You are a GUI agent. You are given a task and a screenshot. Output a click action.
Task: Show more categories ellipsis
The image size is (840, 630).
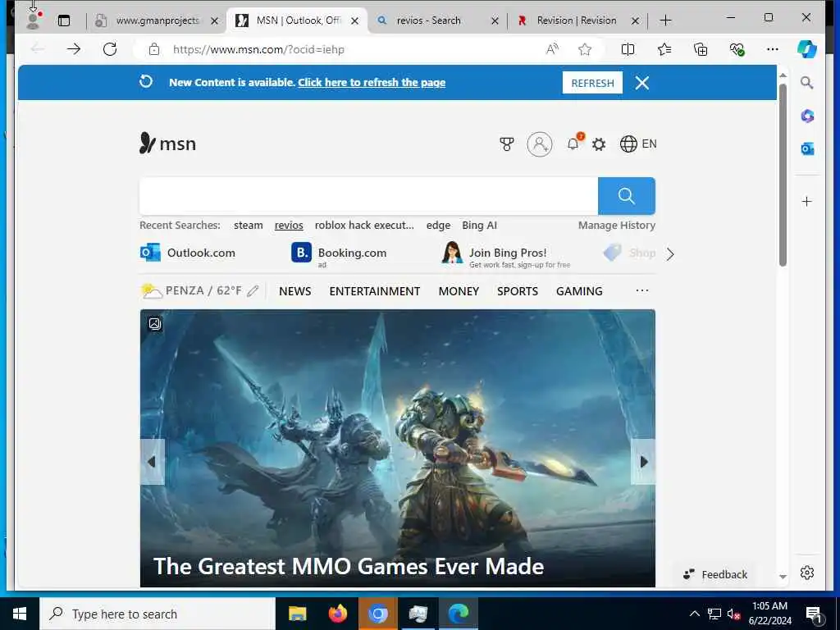(x=641, y=291)
